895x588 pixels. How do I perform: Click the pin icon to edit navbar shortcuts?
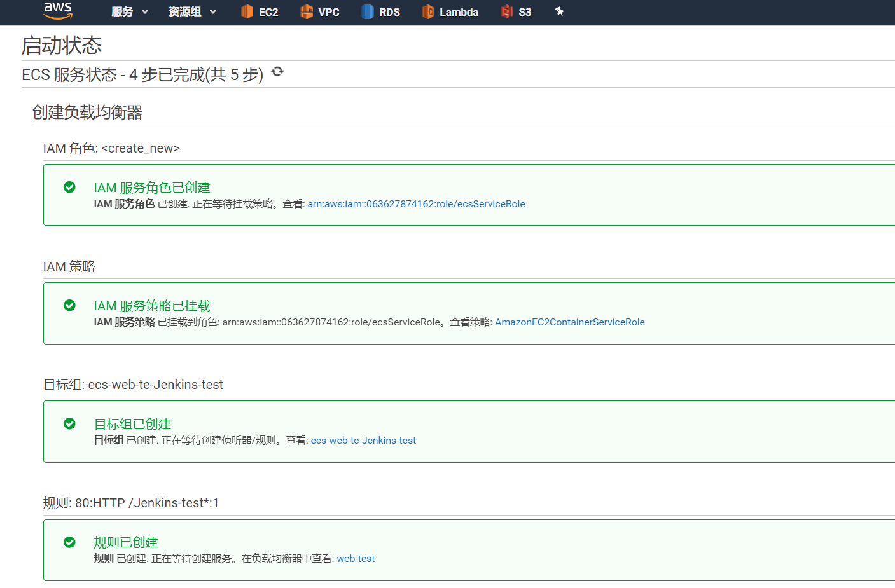coord(559,11)
